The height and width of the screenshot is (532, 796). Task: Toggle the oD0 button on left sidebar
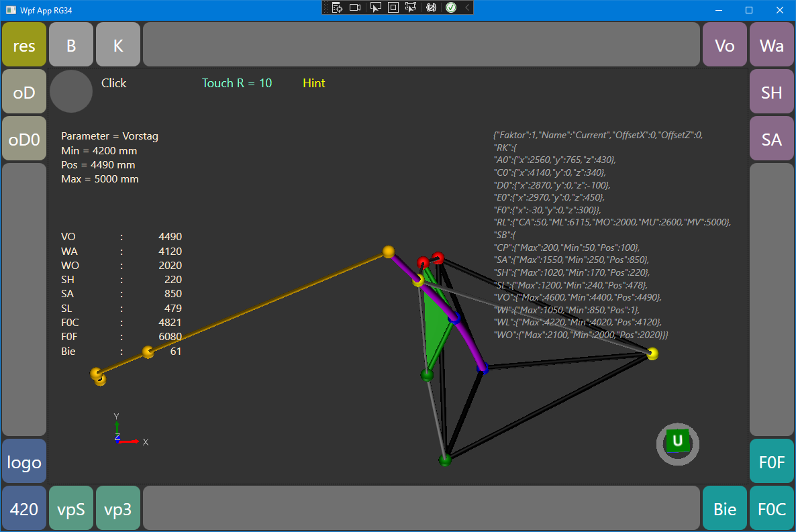point(24,139)
